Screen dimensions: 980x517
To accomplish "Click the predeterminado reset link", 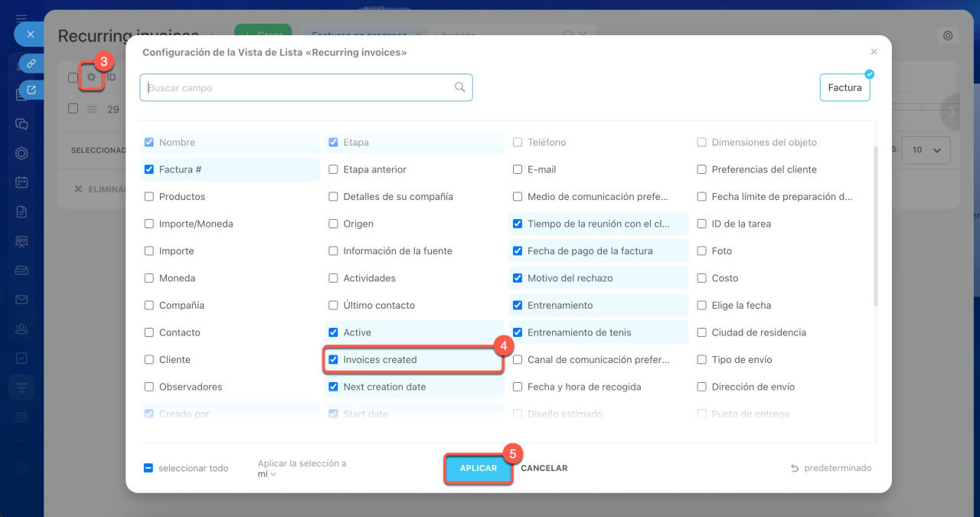I will coord(831,468).
